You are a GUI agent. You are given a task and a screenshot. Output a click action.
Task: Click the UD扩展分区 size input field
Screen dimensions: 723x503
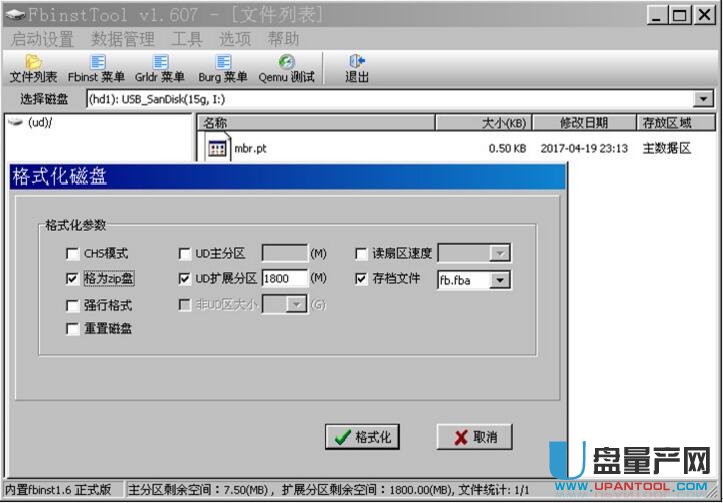[283, 280]
